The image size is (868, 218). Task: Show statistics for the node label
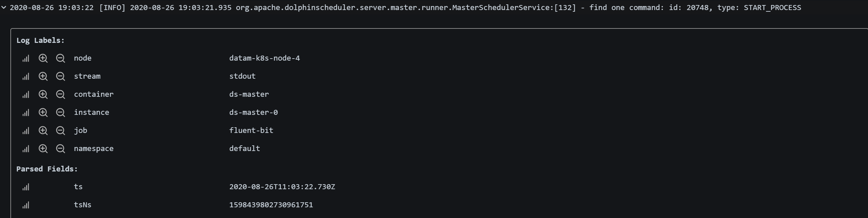pos(26,58)
